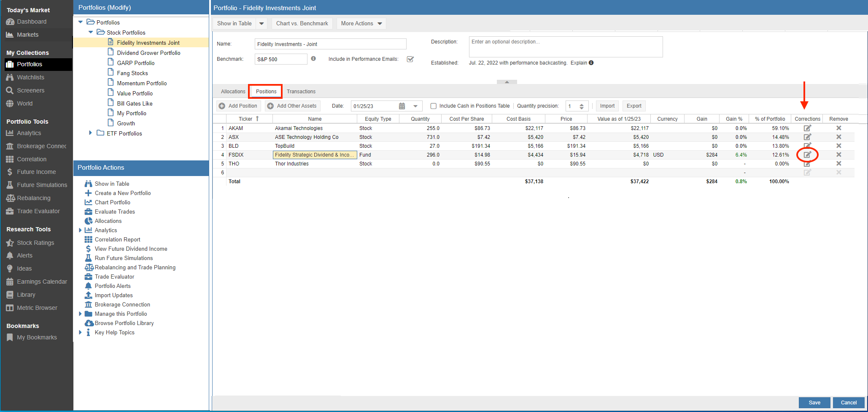868x412 pixels.
Task: Expand Analytics in Portfolio Actions
Action: click(80, 230)
